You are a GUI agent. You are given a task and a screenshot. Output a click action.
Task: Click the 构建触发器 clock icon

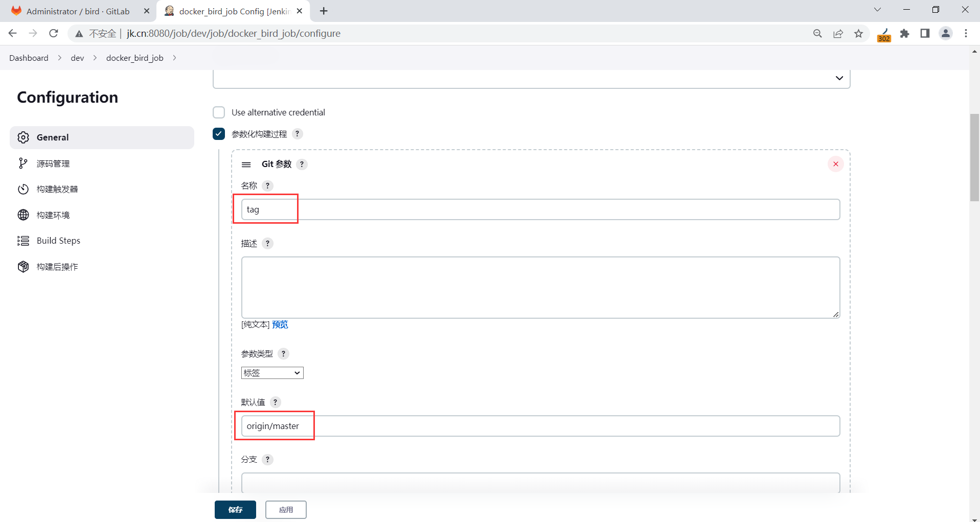click(x=23, y=189)
